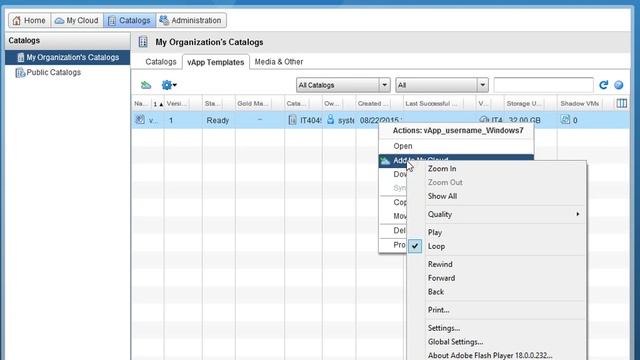Click the vApp template icon in row
This screenshot has height=360, width=640.
[140, 120]
